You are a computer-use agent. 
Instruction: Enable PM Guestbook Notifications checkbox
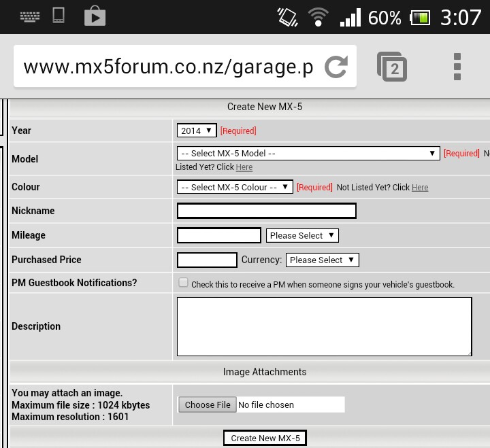pyautogui.click(x=183, y=283)
